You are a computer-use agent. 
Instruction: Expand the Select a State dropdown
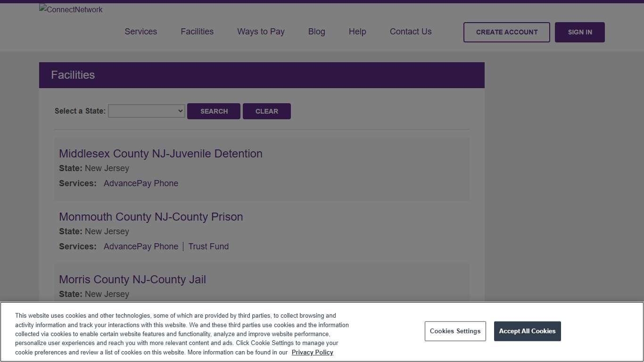(x=147, y=111)
